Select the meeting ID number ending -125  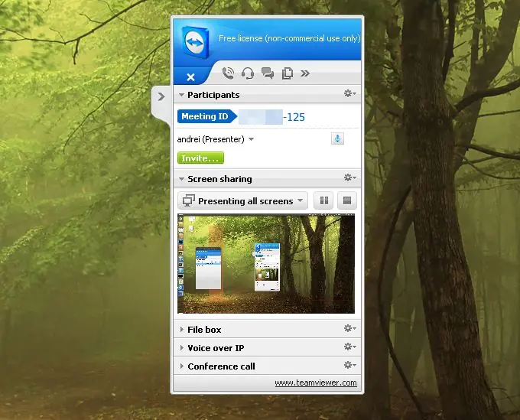(x=271, y=117)
